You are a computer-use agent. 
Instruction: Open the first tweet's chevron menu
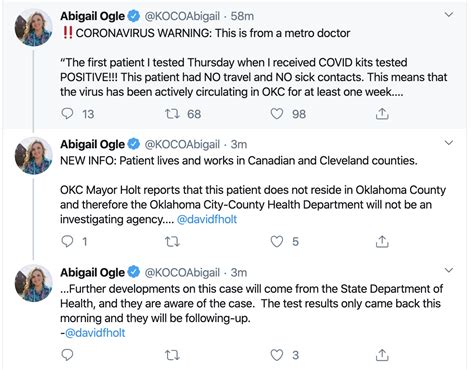coord(449,14)
